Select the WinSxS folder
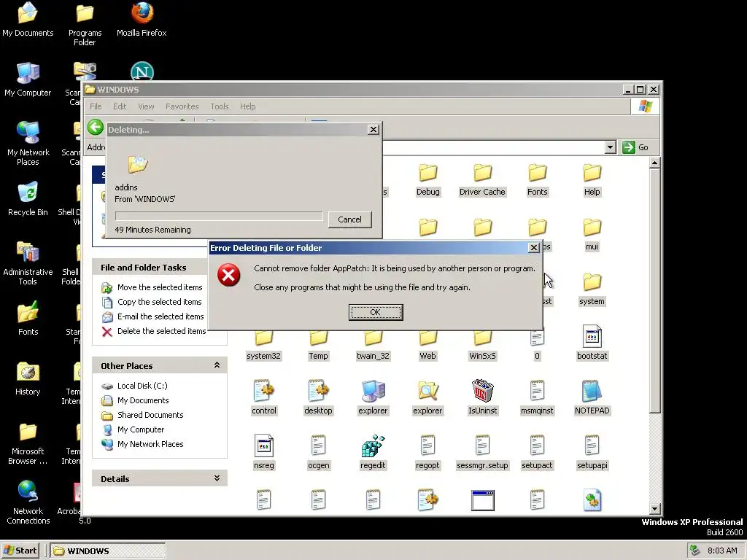The width and height of the screenshot is (747, 560). [x=482, y=346]
